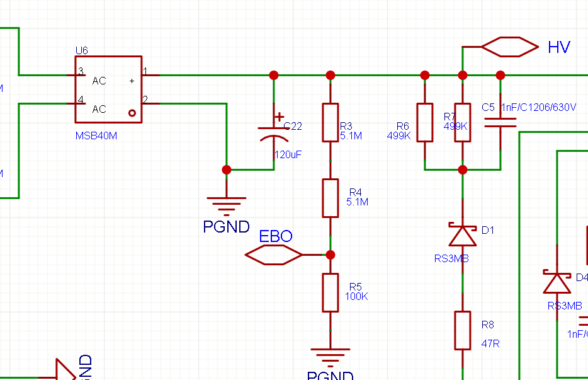Click resistor R5 symbol
This screenshot has height=380, width=588.
pos(331,292)
